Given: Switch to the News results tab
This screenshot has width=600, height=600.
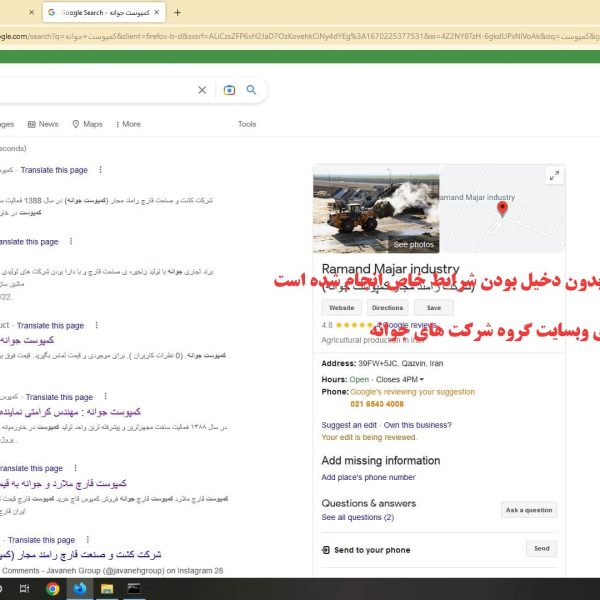Looking at the screenshot, I should [x=43, y=124].
